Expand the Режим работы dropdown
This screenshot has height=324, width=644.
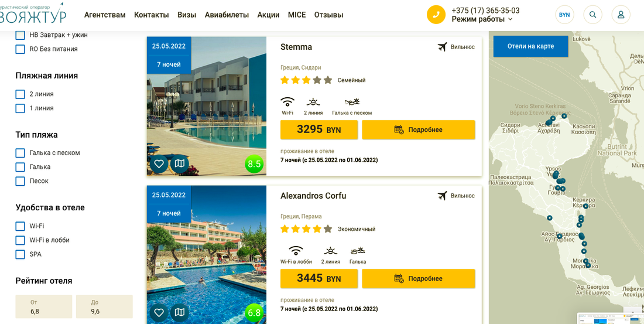pos(482,19)
